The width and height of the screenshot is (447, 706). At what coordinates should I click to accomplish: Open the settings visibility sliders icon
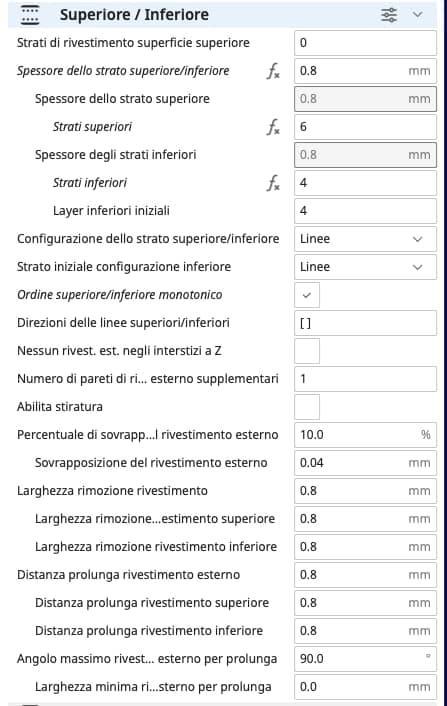click(389, 15)
